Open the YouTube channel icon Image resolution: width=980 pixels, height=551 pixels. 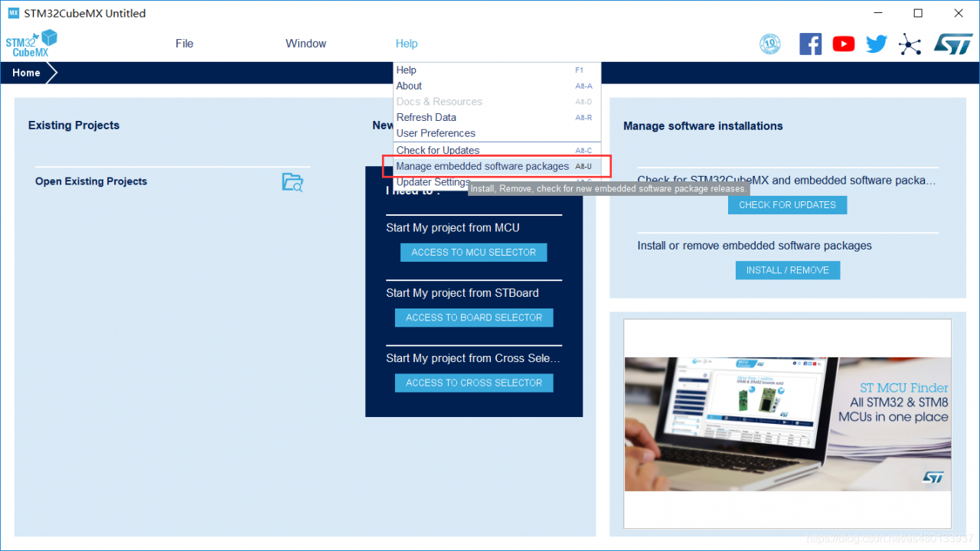(x=844, y=44)
